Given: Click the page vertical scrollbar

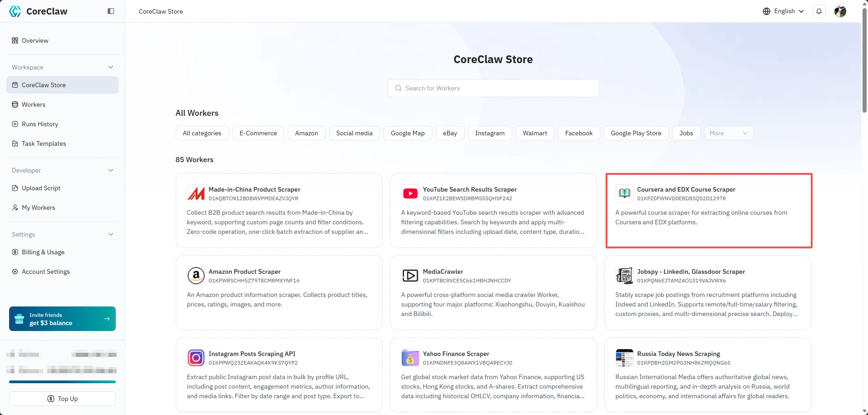Looking at the screenshot, I should click(x=864, y=61).
